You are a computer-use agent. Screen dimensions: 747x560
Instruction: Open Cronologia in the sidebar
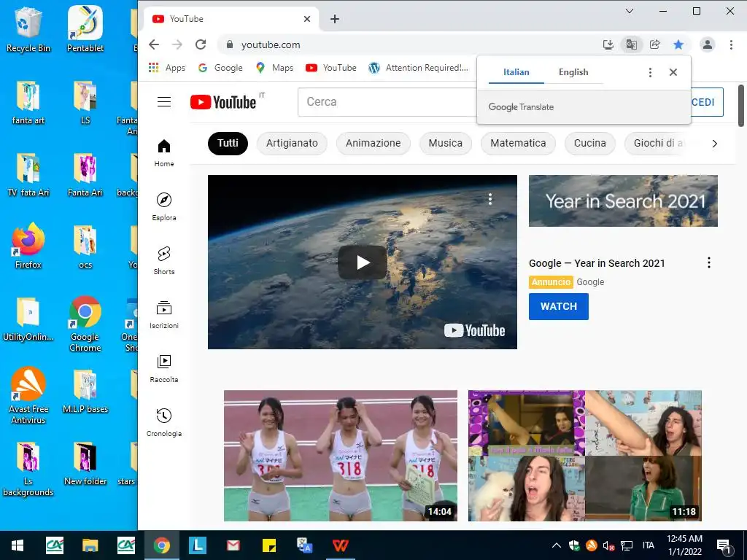(164, 422)
